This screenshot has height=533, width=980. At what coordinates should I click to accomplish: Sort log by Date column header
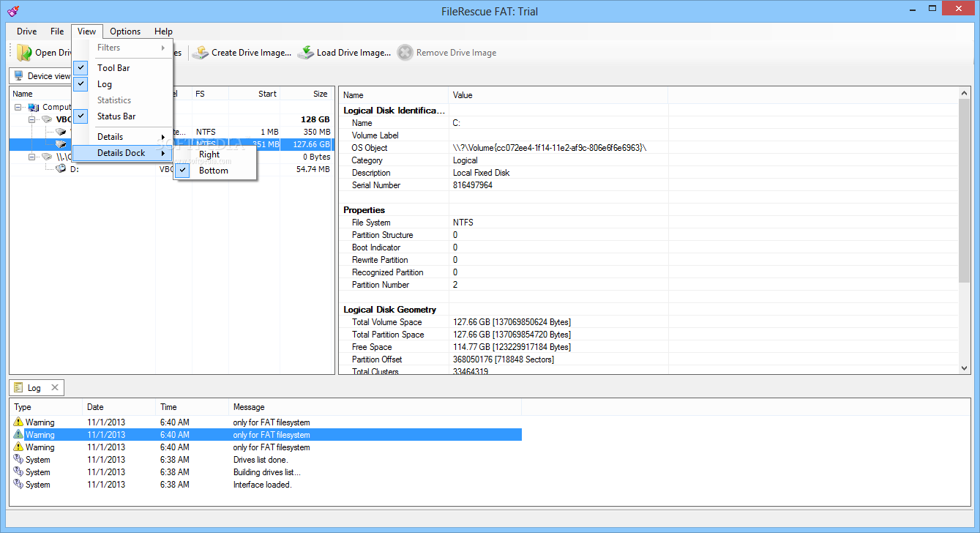click(119, 407)
